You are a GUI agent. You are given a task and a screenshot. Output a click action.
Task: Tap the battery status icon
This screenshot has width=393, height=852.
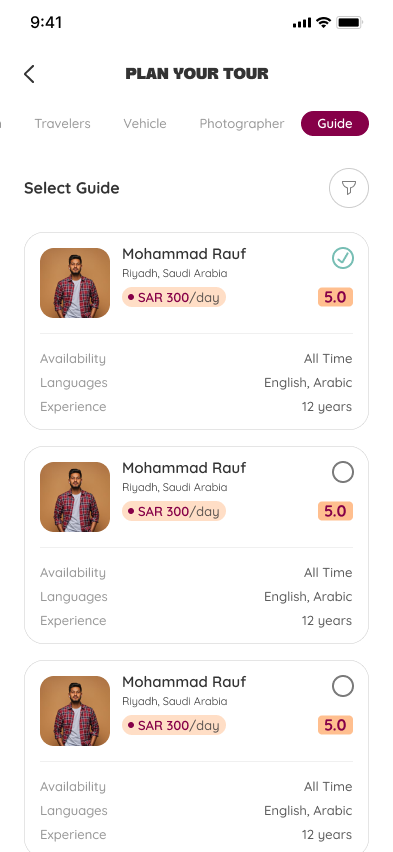coord(350,22)
